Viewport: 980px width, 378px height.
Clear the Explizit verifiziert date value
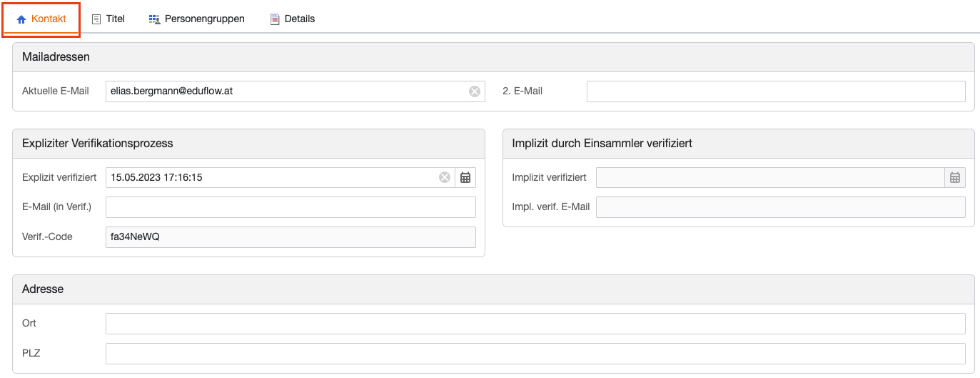[x=445, y=177]
